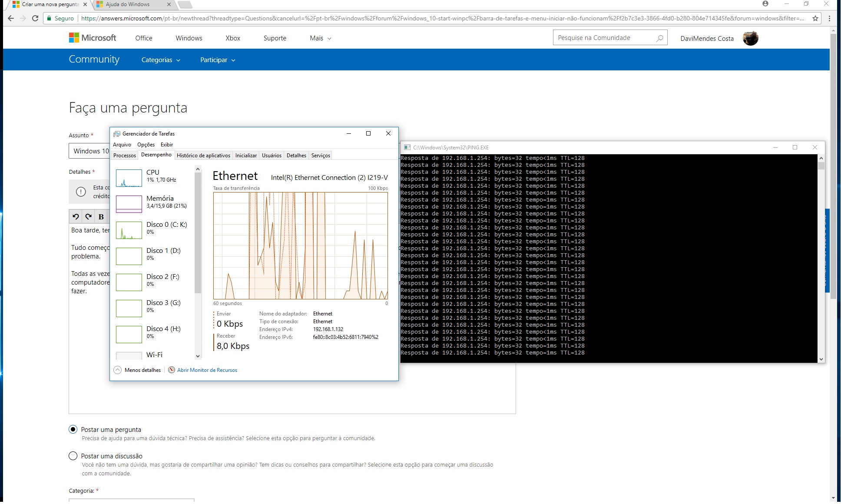
Task: Click the Suporte navigation link
Action: [x=275, y=38]
